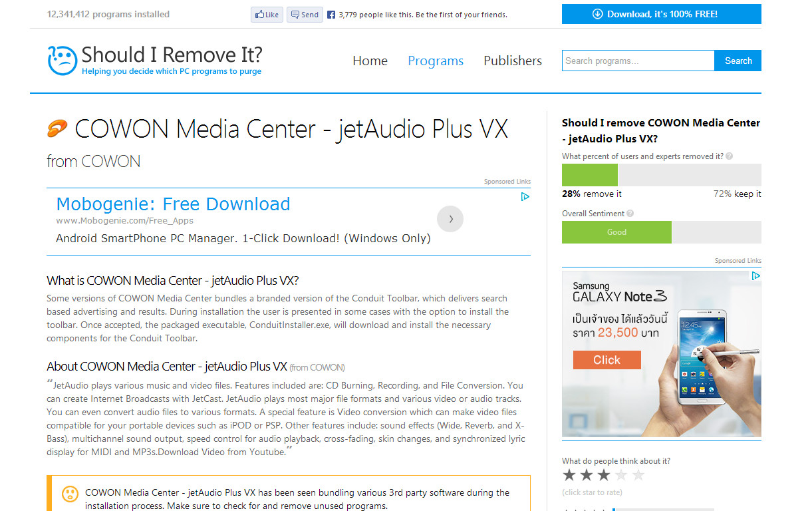Open the Mobogenie: Free Download ad link
Screen dimensions: 812x511
[173, 204]
